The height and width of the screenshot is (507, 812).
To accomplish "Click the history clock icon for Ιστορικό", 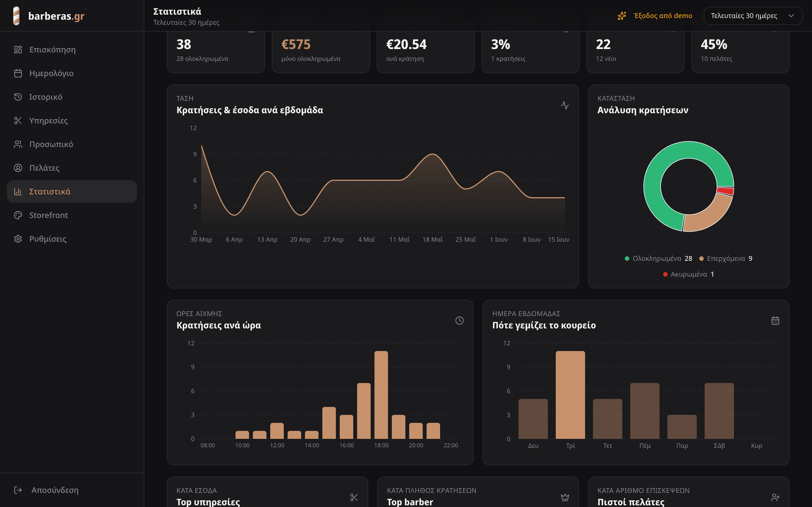I will [x=18, y=97].
